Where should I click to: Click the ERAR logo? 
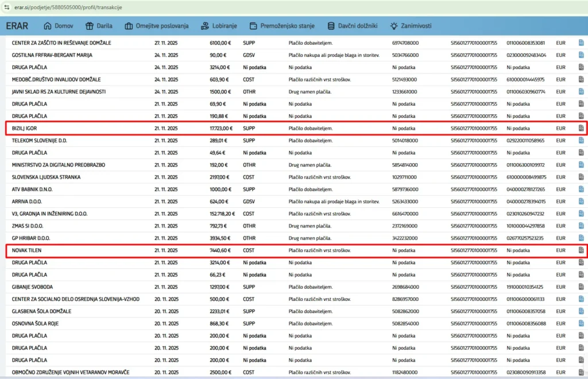[17, 26]
